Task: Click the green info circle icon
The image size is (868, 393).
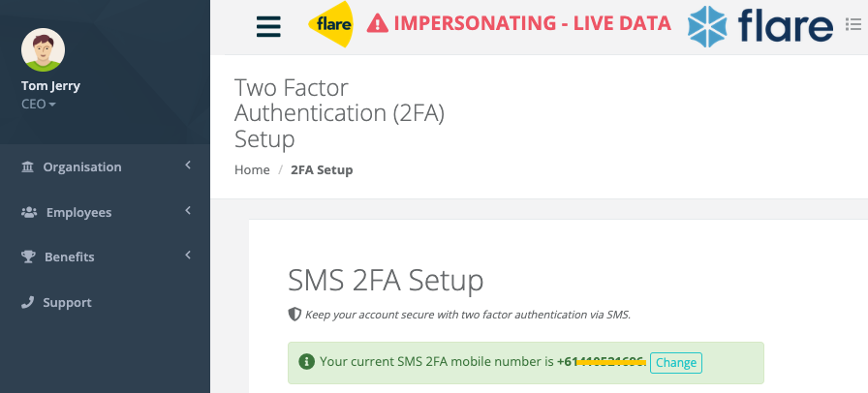Action: tap(307, 362)
